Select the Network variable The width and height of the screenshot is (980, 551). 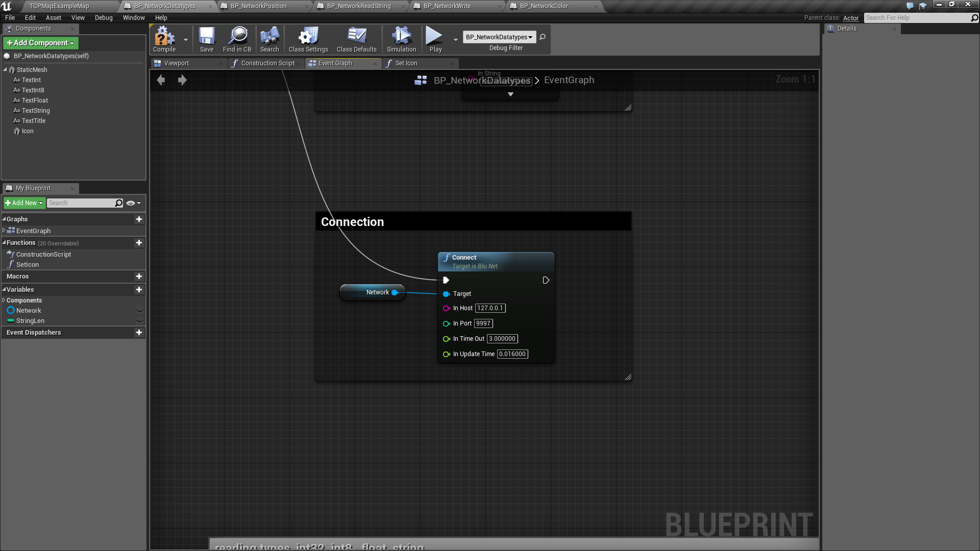(x=29, y=310)
